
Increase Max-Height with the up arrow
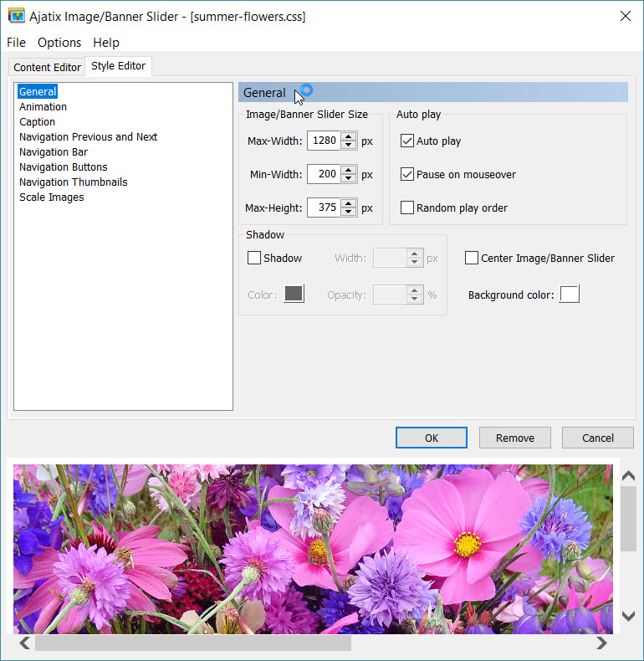tap(348, 203)
